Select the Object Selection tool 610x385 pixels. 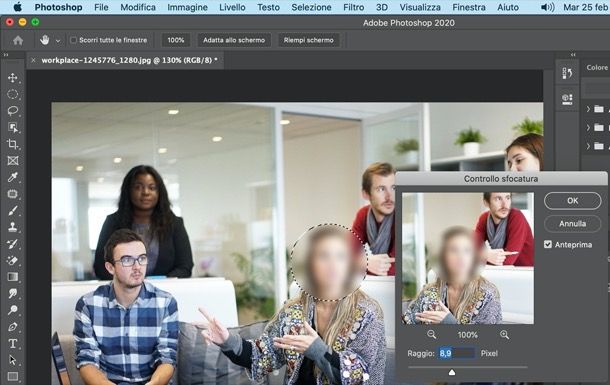(x=12, y=128)
